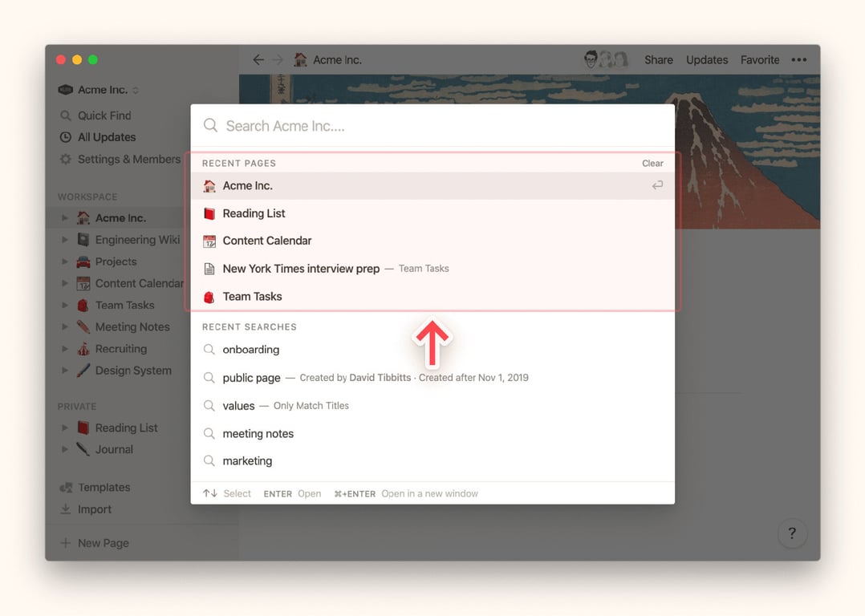The height and width of the screenshot is (616, 865).
Task: Select Reading List from recent pages
Action: 254,213
